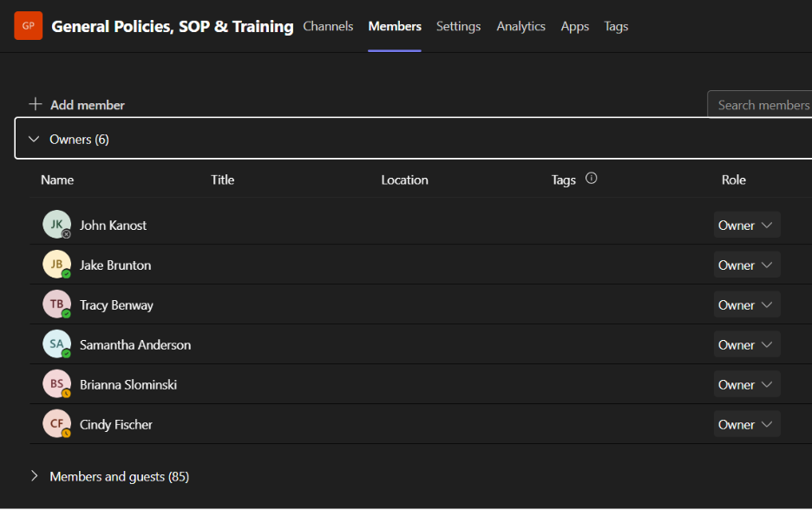Click the Name column header

click(x=57, y=180)
